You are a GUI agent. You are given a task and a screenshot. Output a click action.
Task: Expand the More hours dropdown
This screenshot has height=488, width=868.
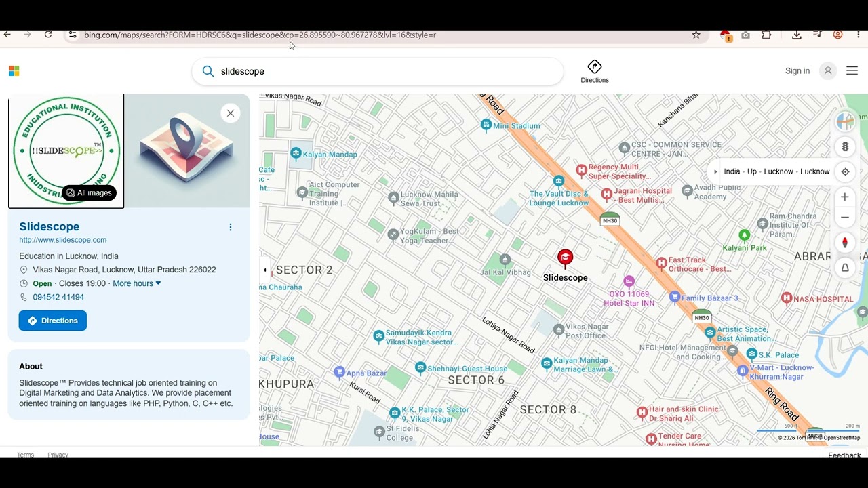click(136, 283)
